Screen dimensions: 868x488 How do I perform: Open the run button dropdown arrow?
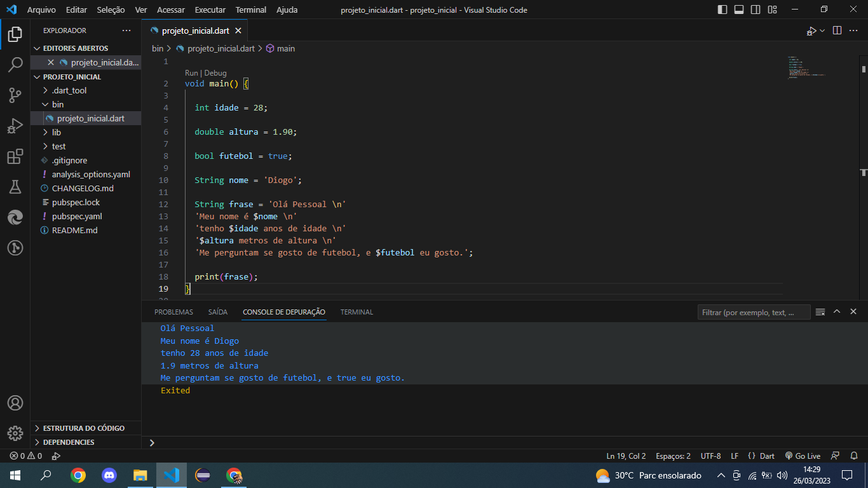822,30
